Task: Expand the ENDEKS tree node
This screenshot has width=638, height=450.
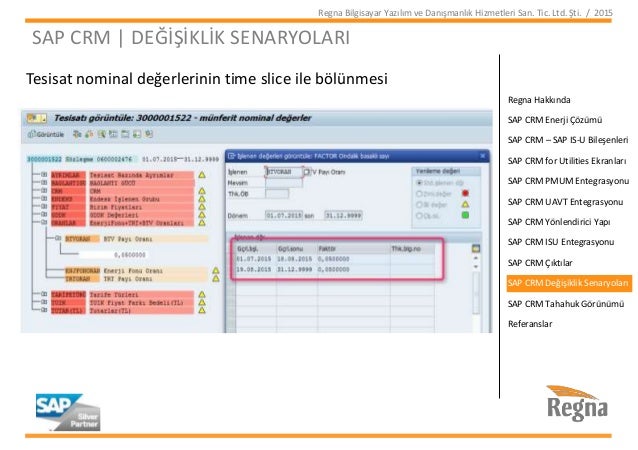Action: click(x=44, y=199)
